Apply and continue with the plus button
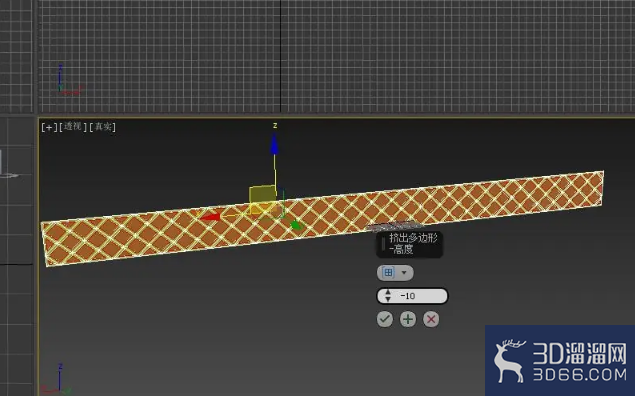The image size is (635, 396). pos(408,319)
